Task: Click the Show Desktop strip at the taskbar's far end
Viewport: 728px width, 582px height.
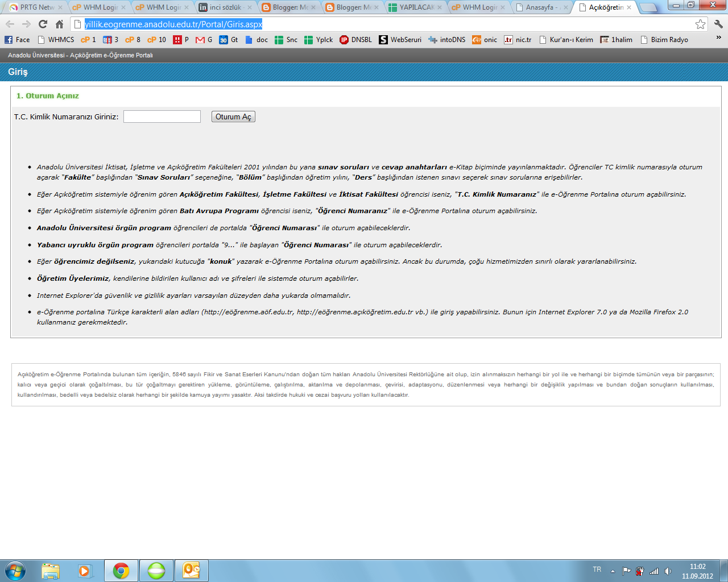Action: tap(723, 571)
